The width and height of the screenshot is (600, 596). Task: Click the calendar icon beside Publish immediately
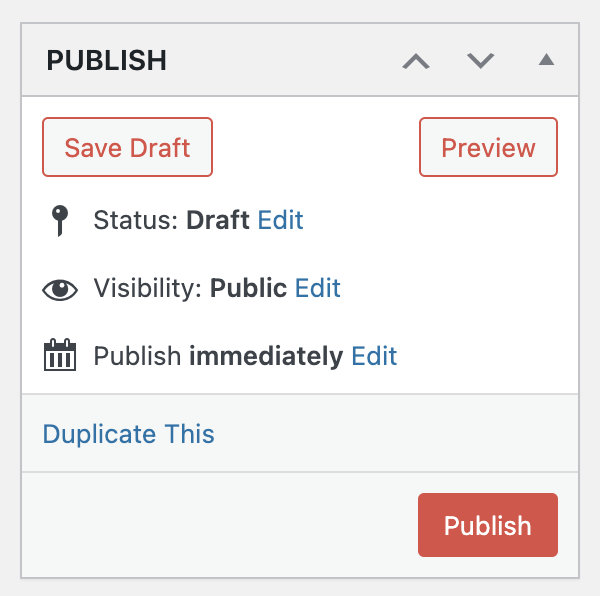[x=60, y=355]
